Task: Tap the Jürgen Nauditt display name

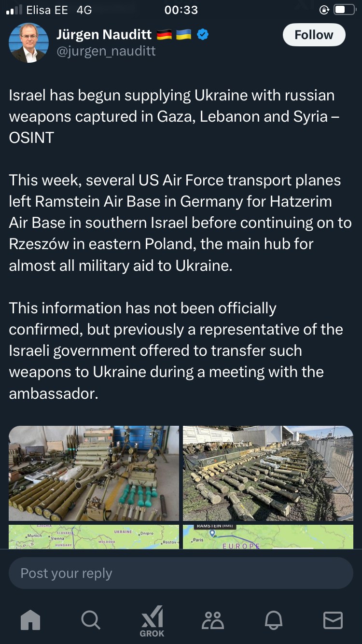Action: 104,35
